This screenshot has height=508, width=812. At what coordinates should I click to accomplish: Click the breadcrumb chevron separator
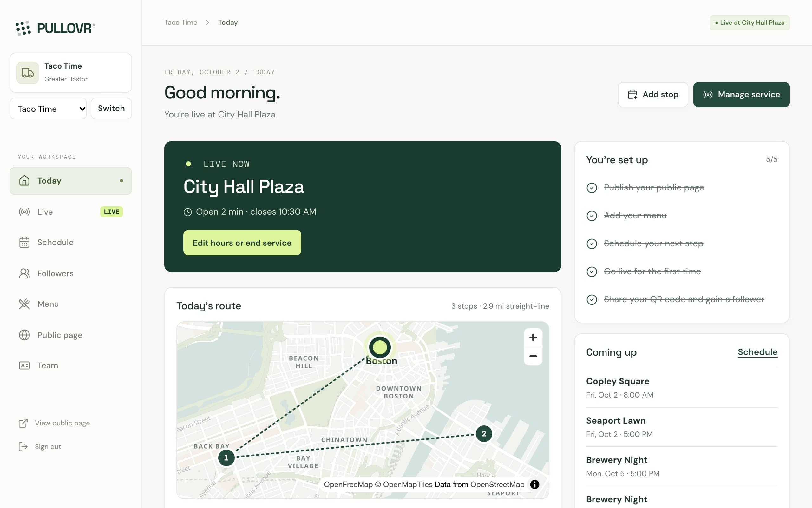tap(208, 23)
